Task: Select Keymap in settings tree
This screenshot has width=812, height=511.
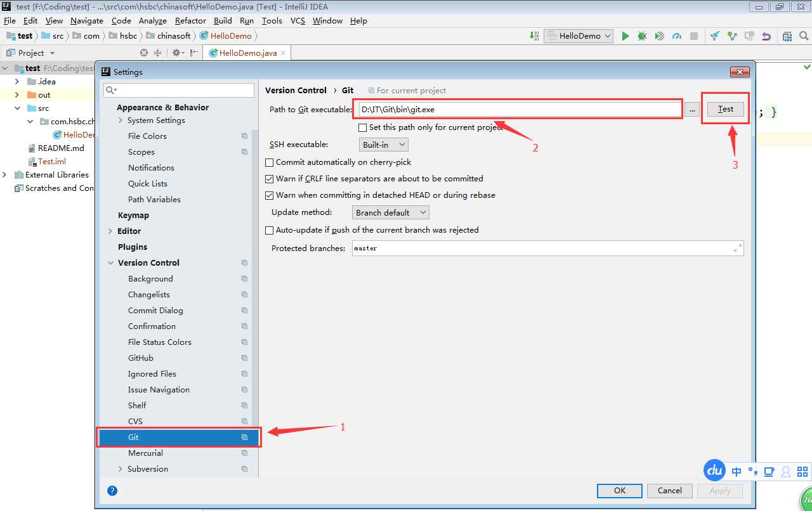Action: coord(133,216)
